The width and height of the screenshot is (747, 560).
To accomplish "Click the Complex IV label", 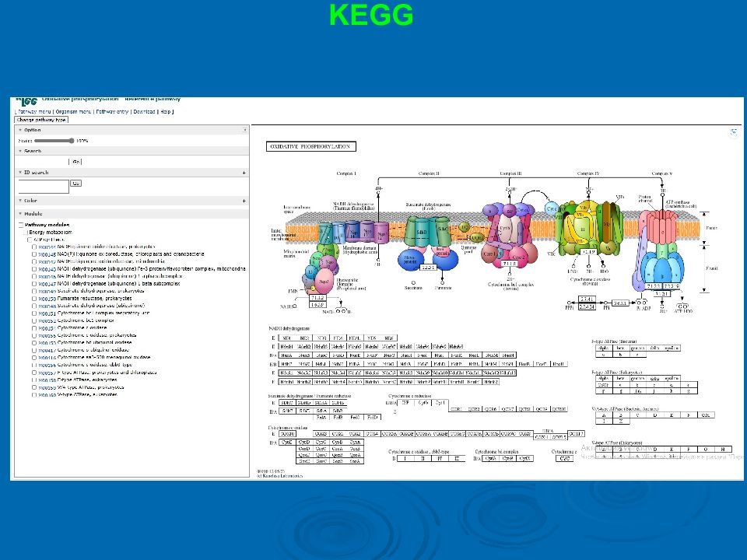I will (588, 173).
